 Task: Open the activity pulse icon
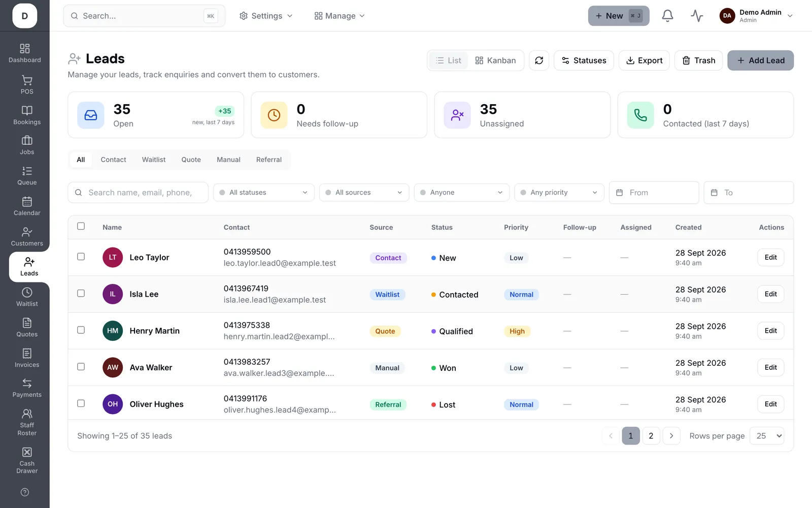[697, 16]
